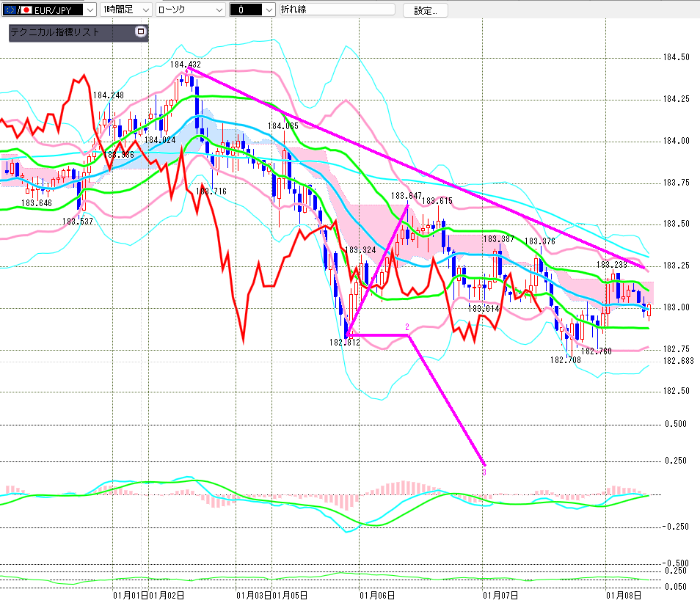The height and width of the screenshot is (603, 700).
Task: Open the black line color dropdown
Action: point(269,10)
